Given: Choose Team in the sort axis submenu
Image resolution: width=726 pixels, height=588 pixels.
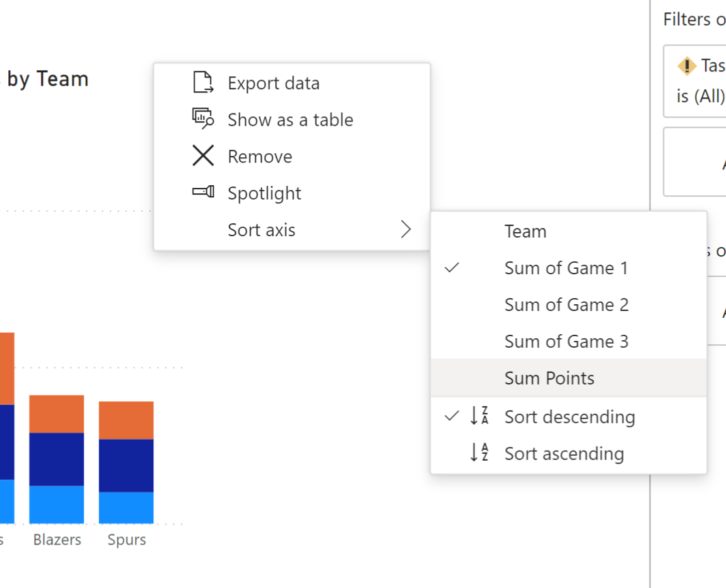Looking at the screenshot, I should pyautogui.click(x=525, y=231).
